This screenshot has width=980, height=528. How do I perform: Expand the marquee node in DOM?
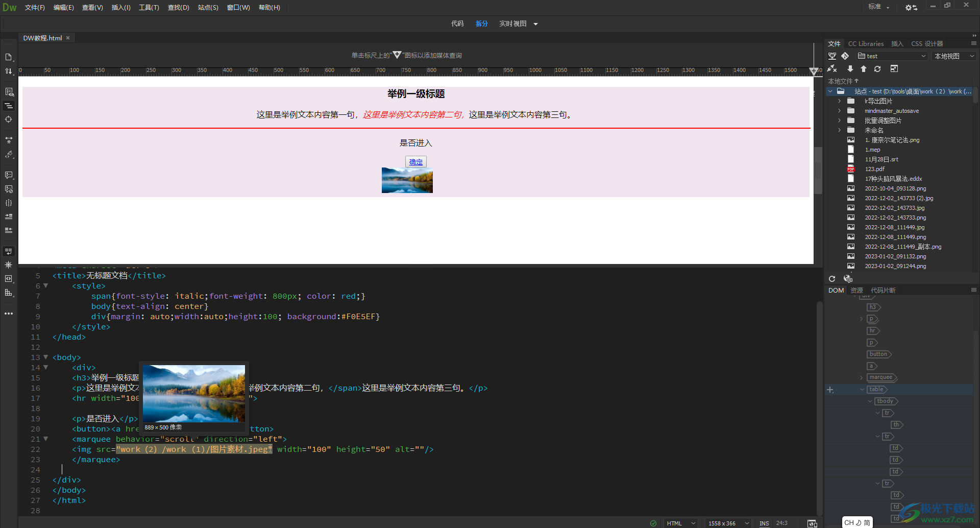point(862,378)
